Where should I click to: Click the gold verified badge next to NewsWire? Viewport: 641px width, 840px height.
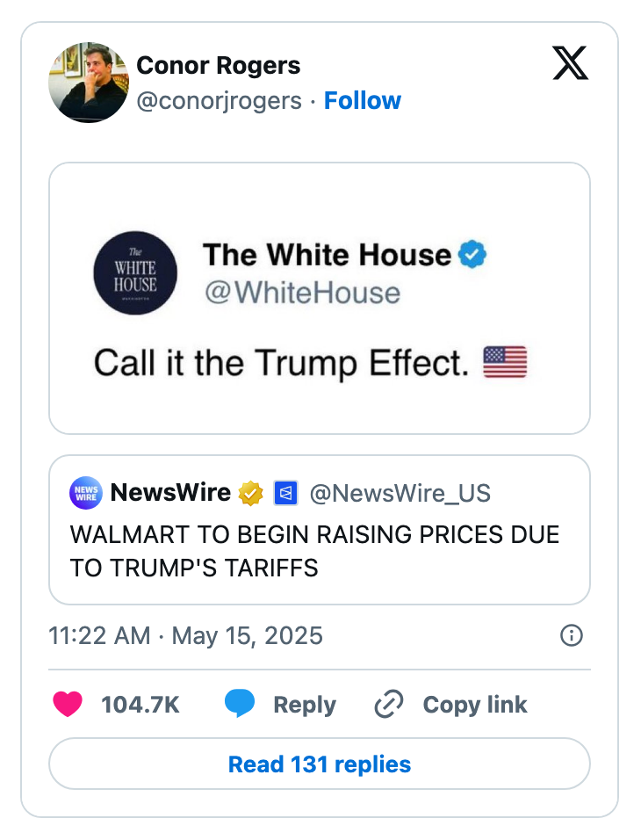point(251,493)
